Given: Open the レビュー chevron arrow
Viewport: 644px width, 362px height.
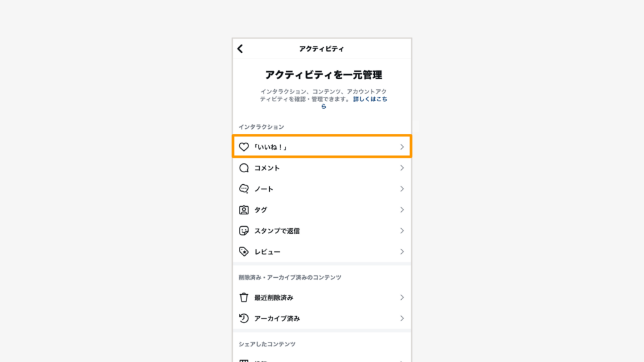Looking at the screenshot, I should (402, 251).
